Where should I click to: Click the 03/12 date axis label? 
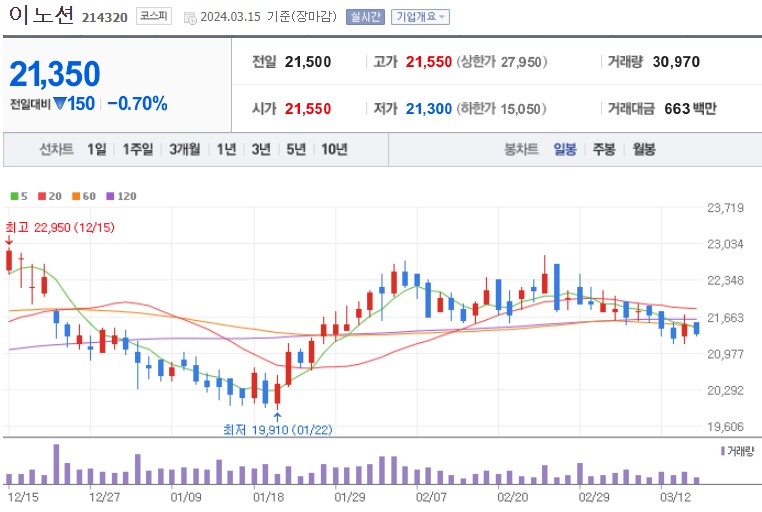pos(675,497)
